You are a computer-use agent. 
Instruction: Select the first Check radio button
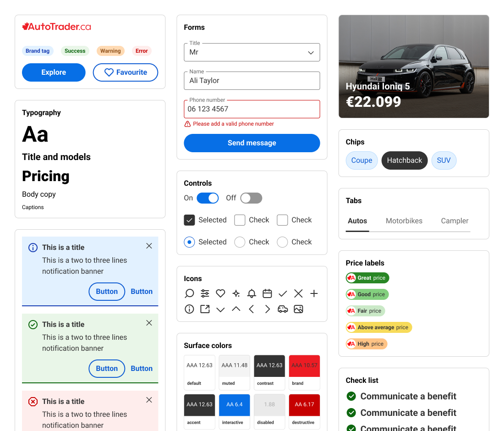[x=240, y=242]
